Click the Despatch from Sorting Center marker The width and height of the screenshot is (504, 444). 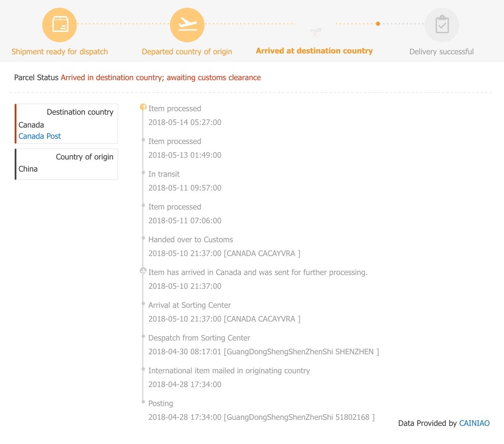(143, 336)
